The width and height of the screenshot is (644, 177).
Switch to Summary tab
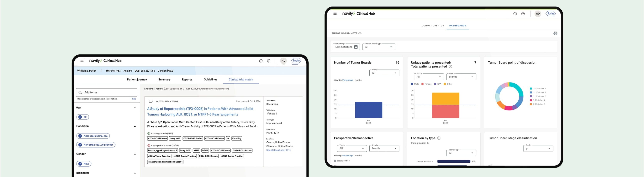[x=164, y=80]
